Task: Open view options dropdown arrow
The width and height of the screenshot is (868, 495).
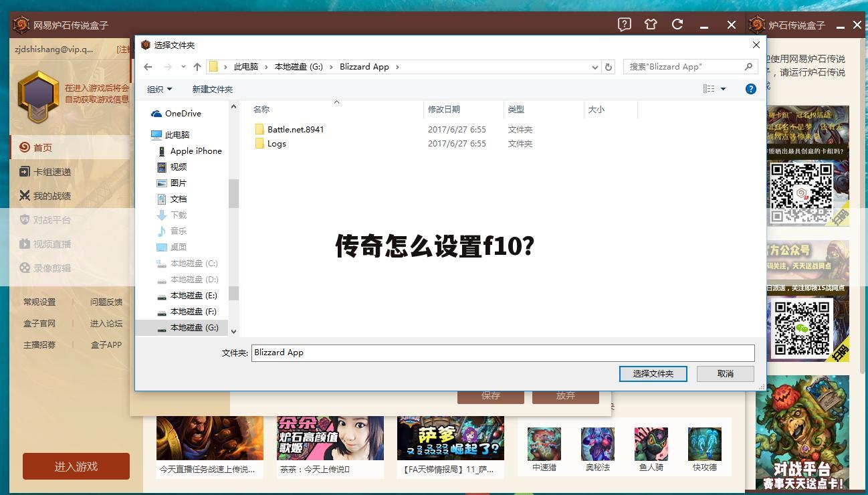Action: pyautogui.click(x=723, y=89)
